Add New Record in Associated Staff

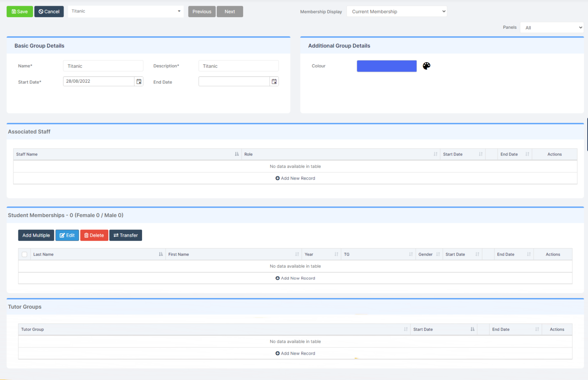click(x=295, y=179)
